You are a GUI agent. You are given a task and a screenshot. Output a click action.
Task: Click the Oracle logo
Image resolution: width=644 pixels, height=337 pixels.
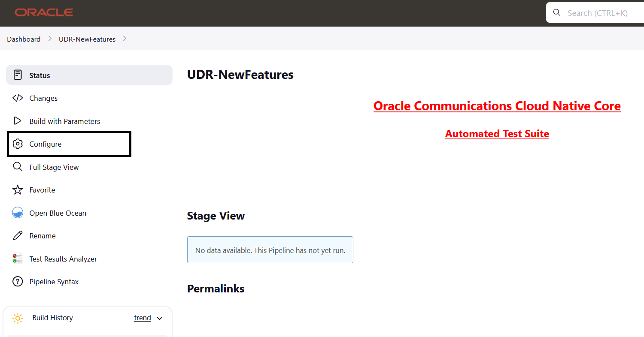[x=43, y=12]
